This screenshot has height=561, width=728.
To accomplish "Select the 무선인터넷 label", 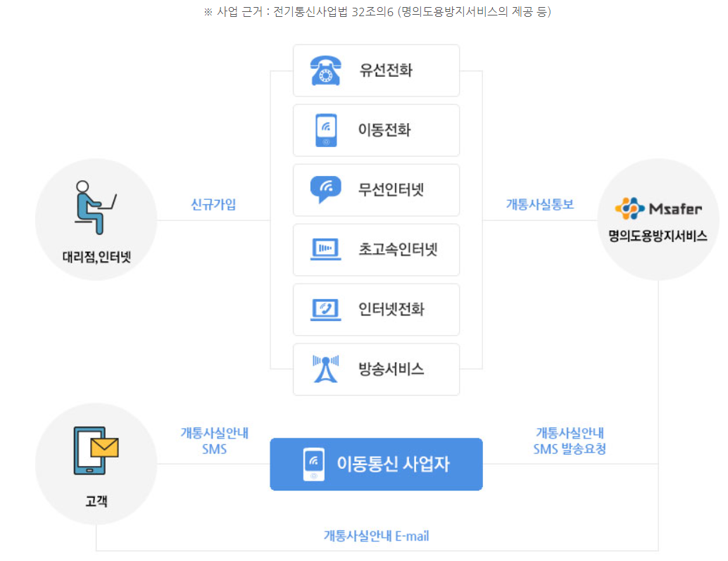I will pos(391,189).
